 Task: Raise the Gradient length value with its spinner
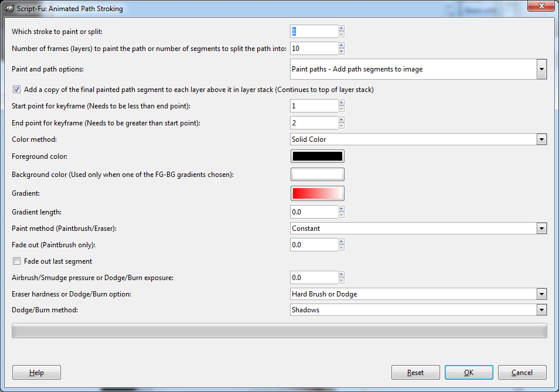(341, 209)
